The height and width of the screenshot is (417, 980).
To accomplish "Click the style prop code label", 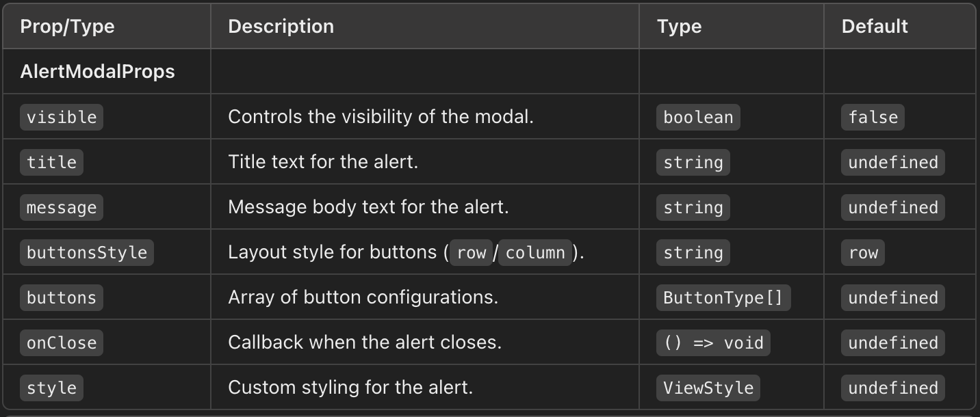I will [51, 388].
